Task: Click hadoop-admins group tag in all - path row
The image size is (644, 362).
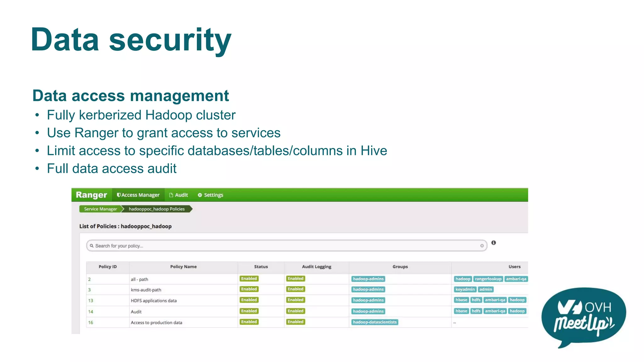Action: 368,279
